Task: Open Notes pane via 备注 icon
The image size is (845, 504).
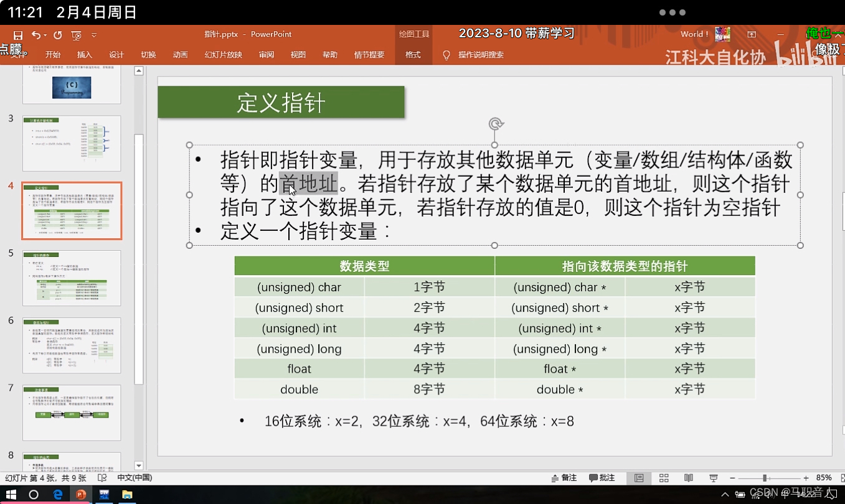Action: tap(564, 477)
